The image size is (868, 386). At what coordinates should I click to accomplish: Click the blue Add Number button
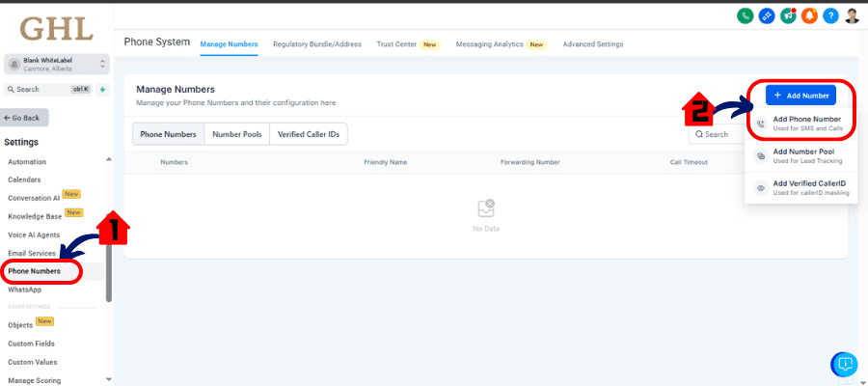pos(800,96)
